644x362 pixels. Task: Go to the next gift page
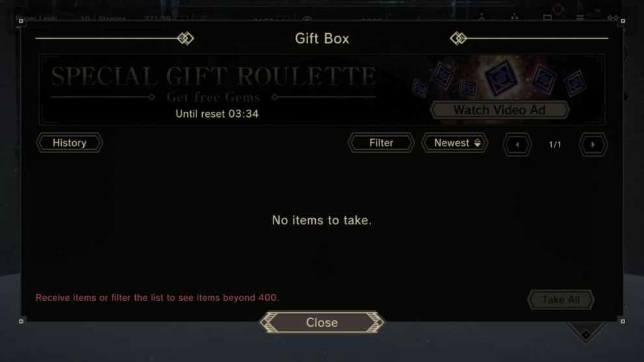click(593, 145)
